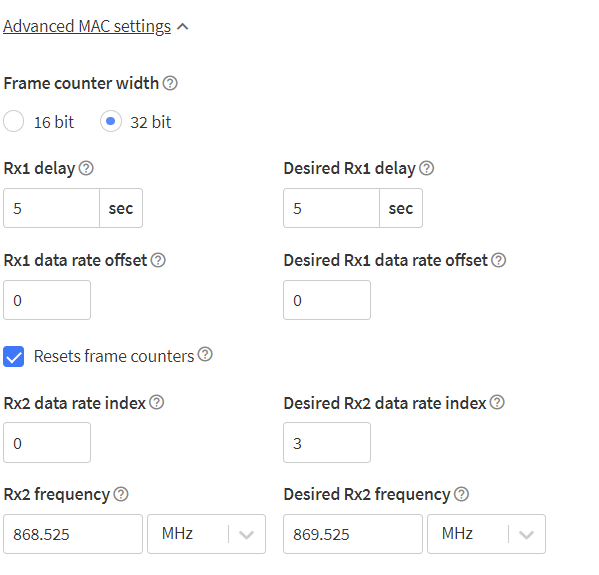The width and height of the screenshot is (599, 575).
Task: Click Advanced MAC settings link
Action: click(87, 26)
